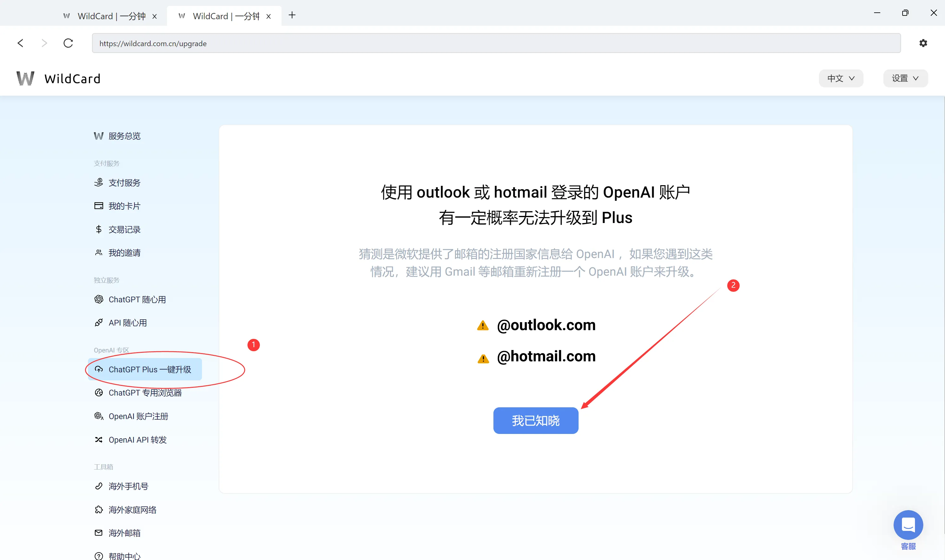Viewport: 945px width, 560px height.
Task: Click the 独立服务 section header label
Action: point(106,280)
